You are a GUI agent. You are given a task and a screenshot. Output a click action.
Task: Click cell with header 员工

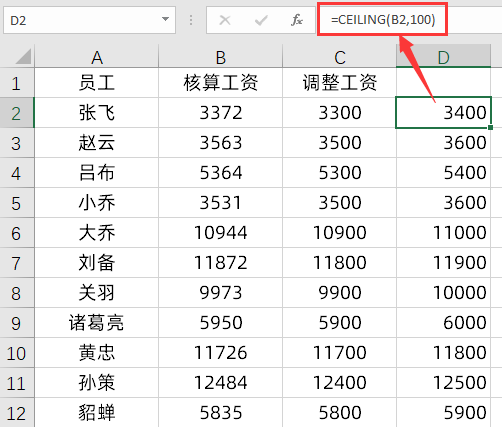click(x=97, y=83)
